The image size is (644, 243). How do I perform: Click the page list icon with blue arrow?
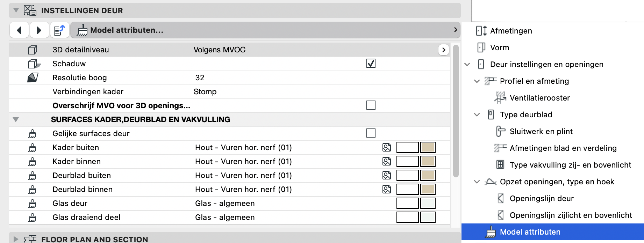click(59, 30)
